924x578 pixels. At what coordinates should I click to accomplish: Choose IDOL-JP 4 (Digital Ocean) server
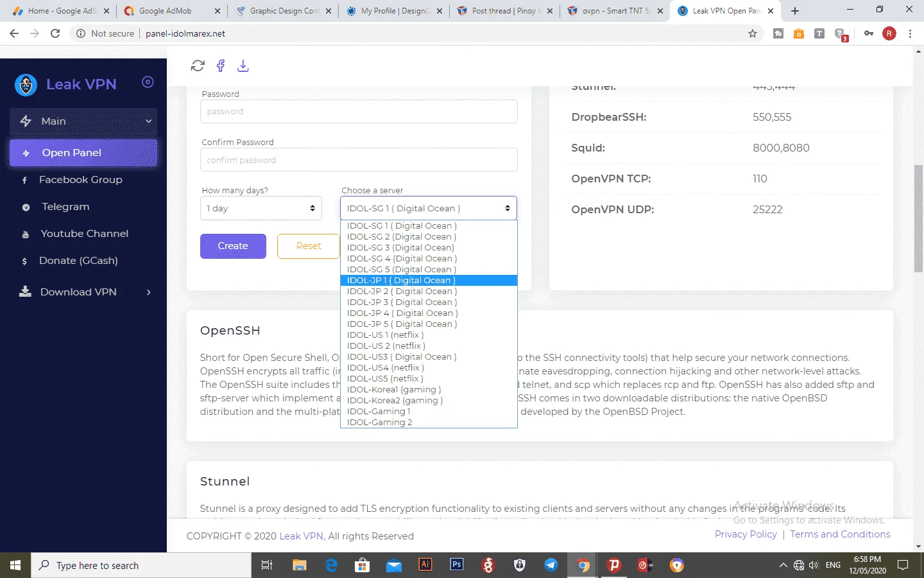click(x=429, y=313)
